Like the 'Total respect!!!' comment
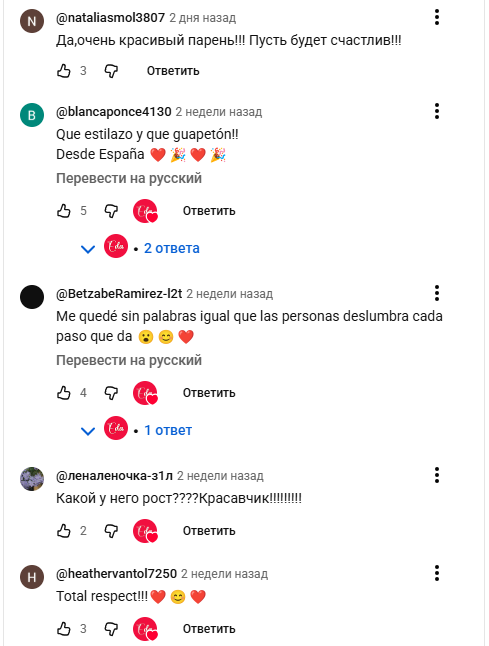This screenshot has width=489, height=646. coord(63,629)
